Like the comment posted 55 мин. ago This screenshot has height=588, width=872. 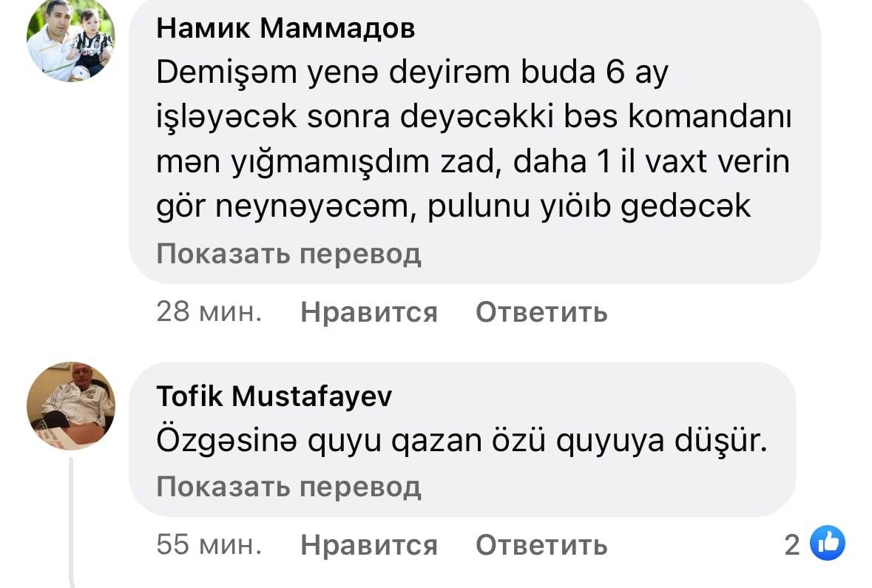click(369, 545)
